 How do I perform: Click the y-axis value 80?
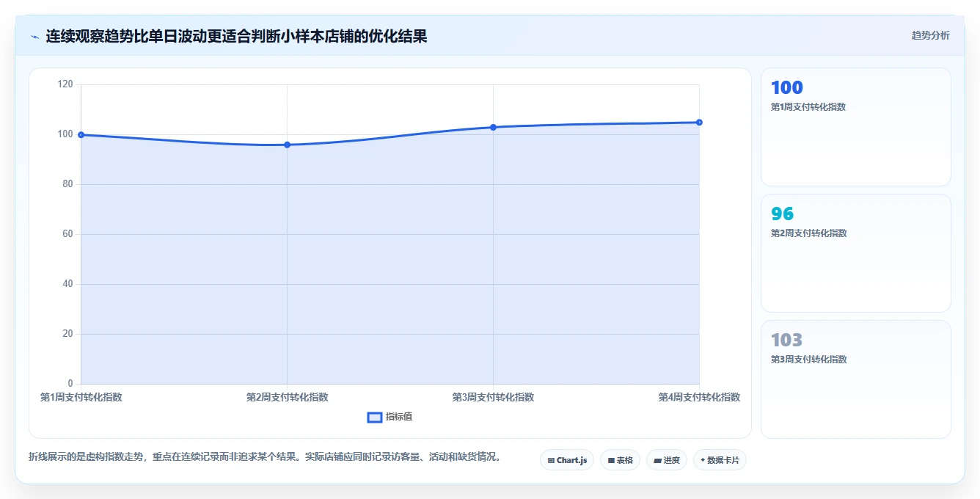click(x=67, y=184)
